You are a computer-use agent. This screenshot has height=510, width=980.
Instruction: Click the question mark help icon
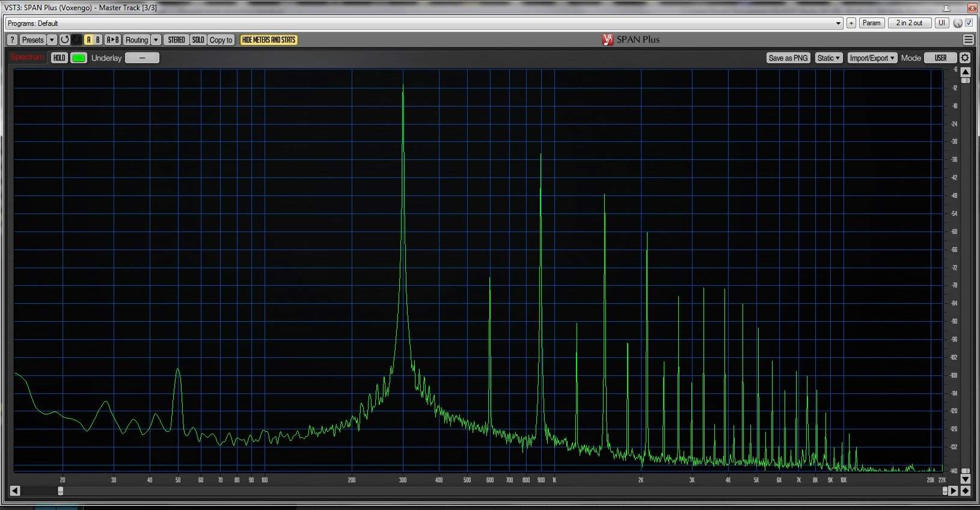[12, 40]
